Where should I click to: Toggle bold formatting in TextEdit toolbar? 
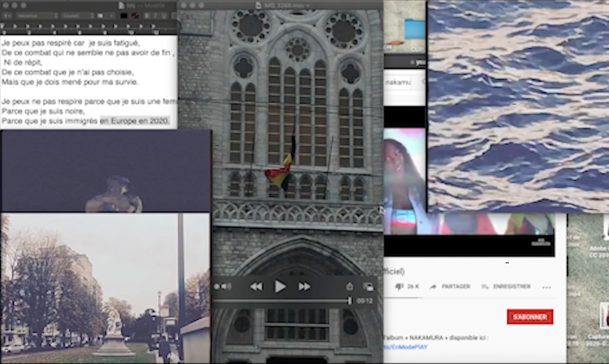[x=147, y=16]
